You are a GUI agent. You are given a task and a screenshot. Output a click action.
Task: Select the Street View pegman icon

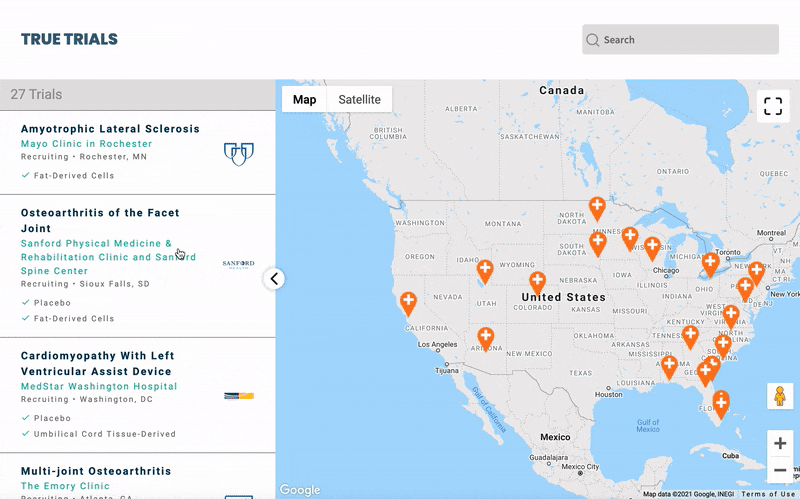coord(780,396)
